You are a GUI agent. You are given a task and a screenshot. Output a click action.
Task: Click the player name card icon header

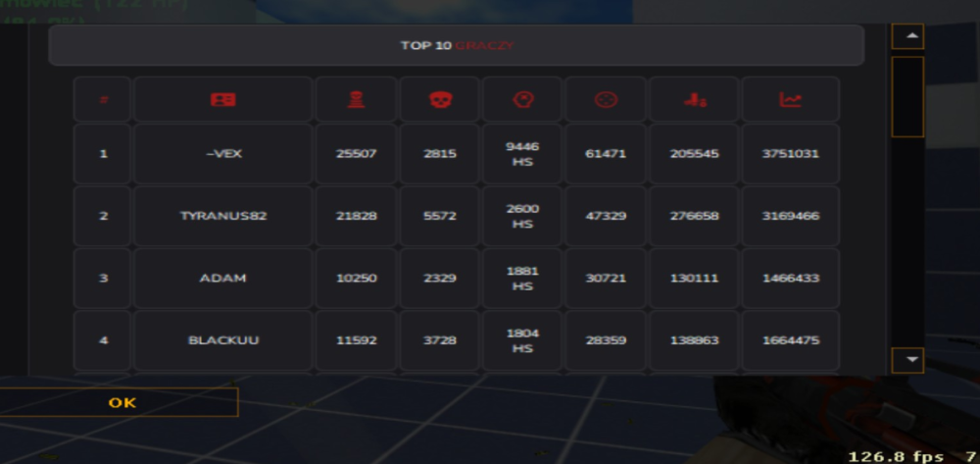pos(223,99)
